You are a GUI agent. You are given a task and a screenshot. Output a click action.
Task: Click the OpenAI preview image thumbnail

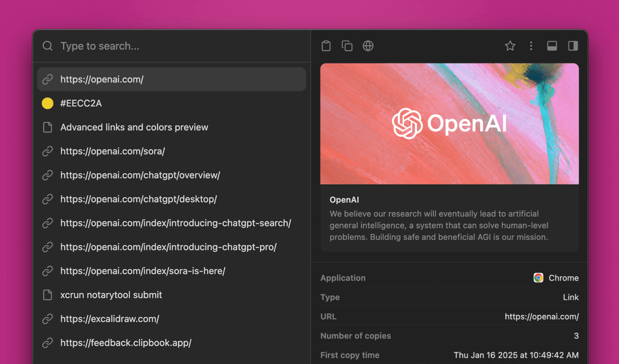pos(449,124)
